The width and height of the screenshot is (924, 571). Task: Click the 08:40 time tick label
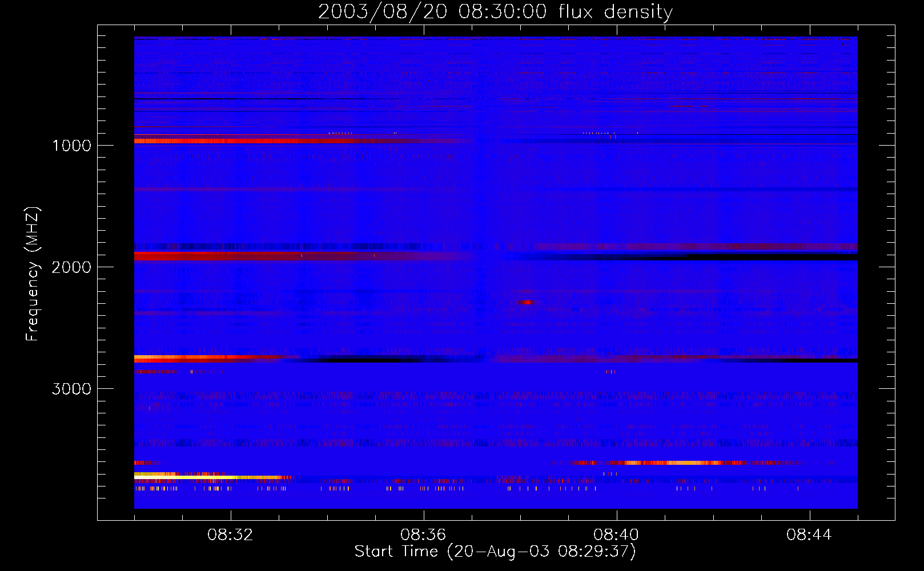tap(616, 535)
